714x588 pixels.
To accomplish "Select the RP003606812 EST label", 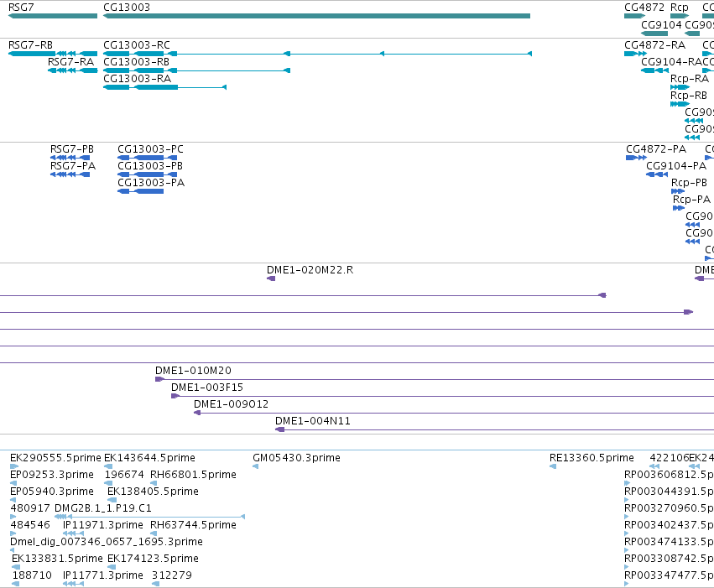I will pyautogui.click(x=669, y=475).
